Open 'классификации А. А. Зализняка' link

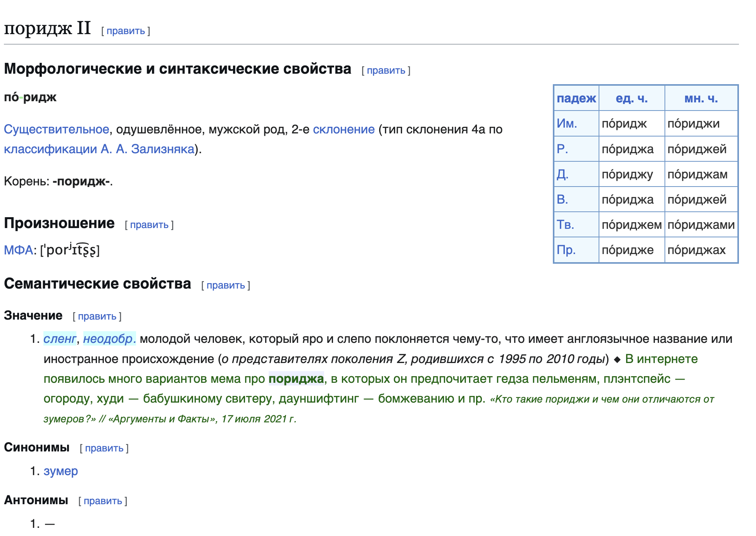pos(99,149)
